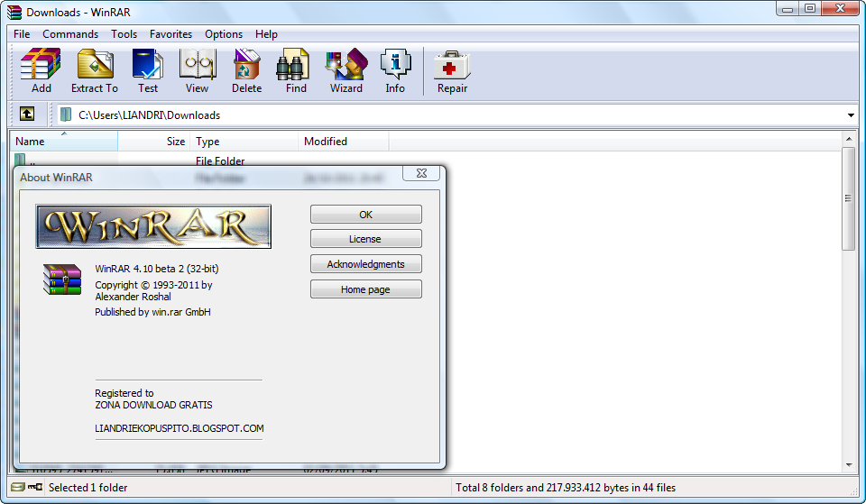
Task: Click the Info toolbar icon
Action: pos(395,64)
